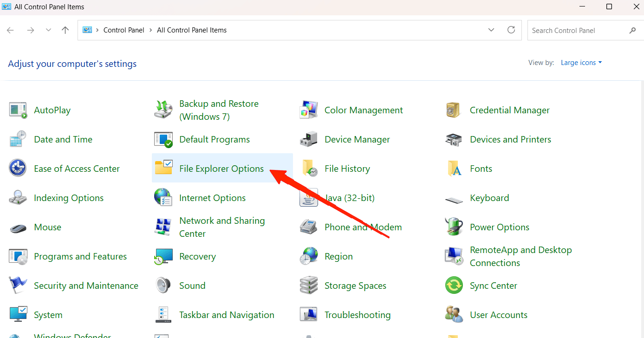This screenshot has height=338, width=644.
Task: Open Device Manager icon
Action: (x=309, y=139)
